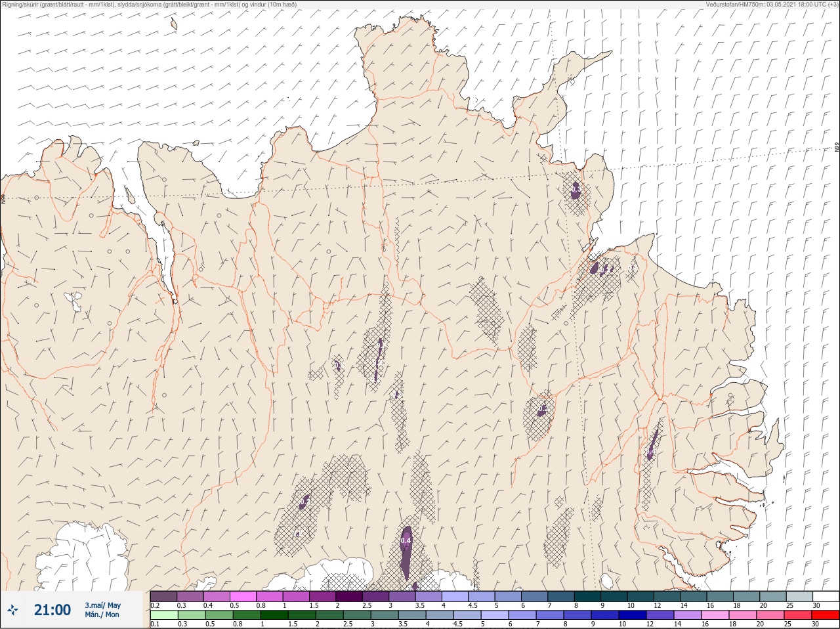Select lower legend swatch between 3 and 3.5
The height and width of the screenshot is (629, 840).
click(x=385, y=615)
